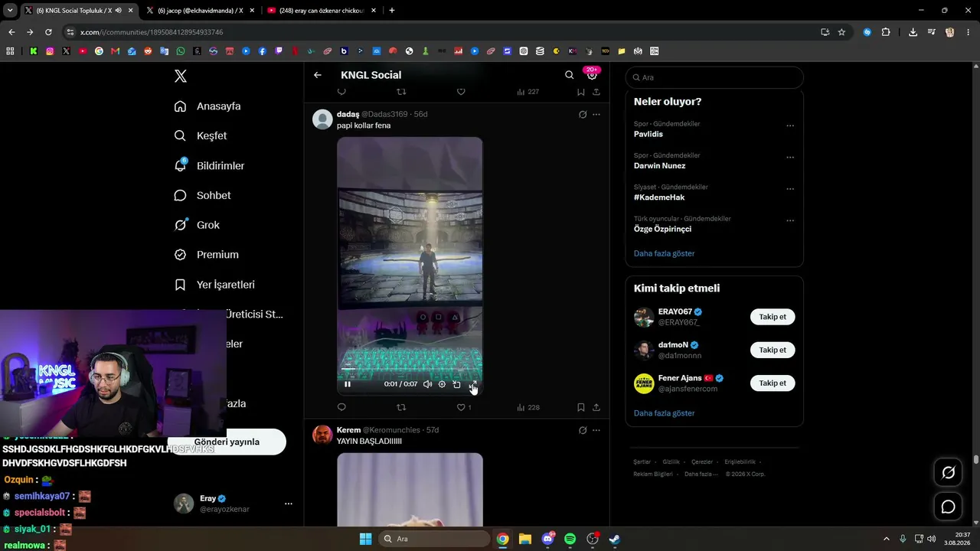Show more follow suggestions
Image resolution: width=980 pixels, height=551 pixels.
click(x=665, y=413)
